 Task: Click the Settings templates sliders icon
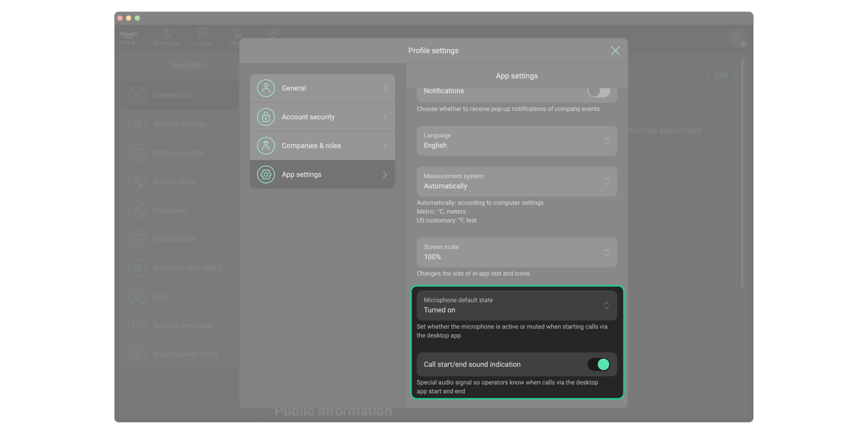pos(137,325)
